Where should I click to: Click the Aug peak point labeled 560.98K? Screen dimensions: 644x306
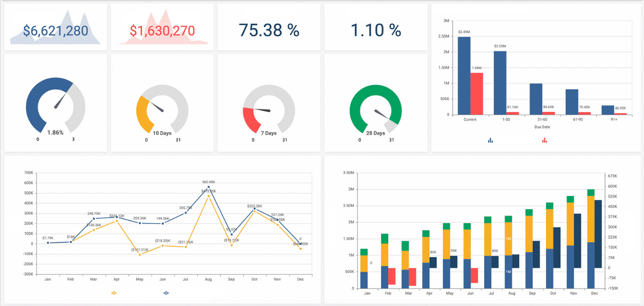tap(208, 187)
